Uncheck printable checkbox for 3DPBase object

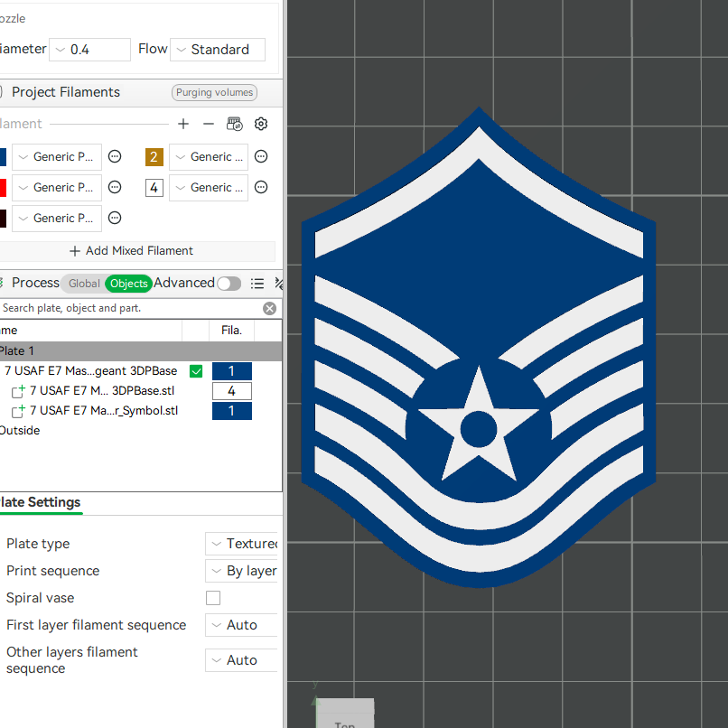click(196, 371)
